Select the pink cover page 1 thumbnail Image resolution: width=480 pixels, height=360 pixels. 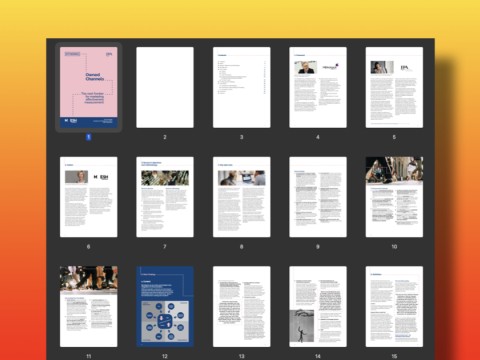pyautogui.click(x=89, y=87)
